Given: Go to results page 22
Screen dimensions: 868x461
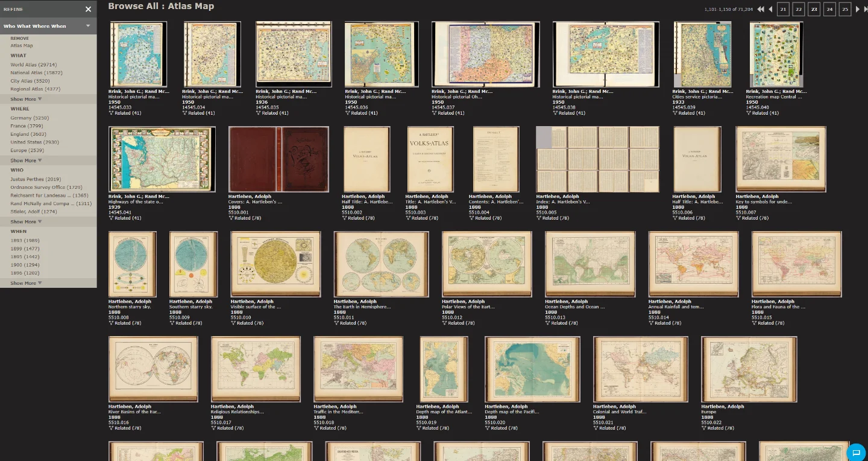Looking at the screenshot, I should pos(799,9).
